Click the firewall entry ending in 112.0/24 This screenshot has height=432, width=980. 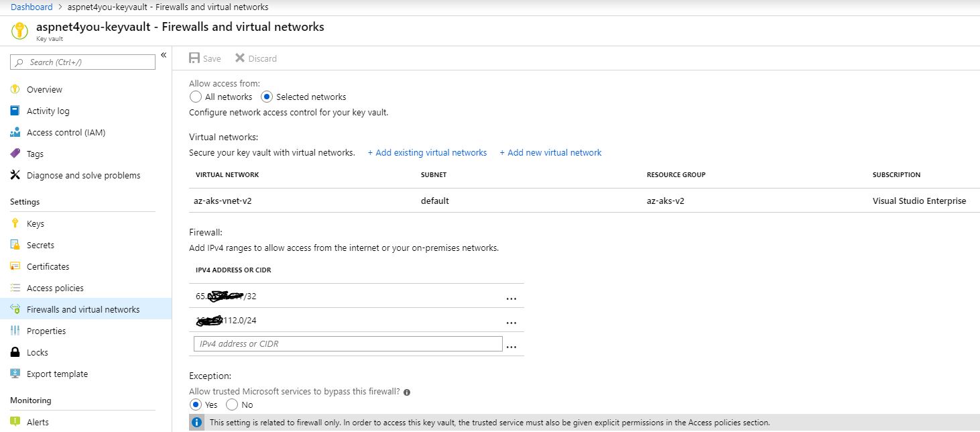227,320
